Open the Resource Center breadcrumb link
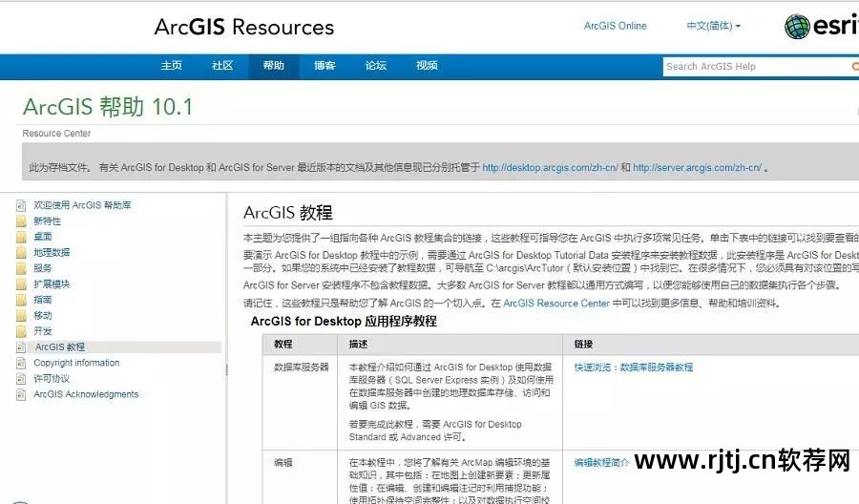 point(56,133)
